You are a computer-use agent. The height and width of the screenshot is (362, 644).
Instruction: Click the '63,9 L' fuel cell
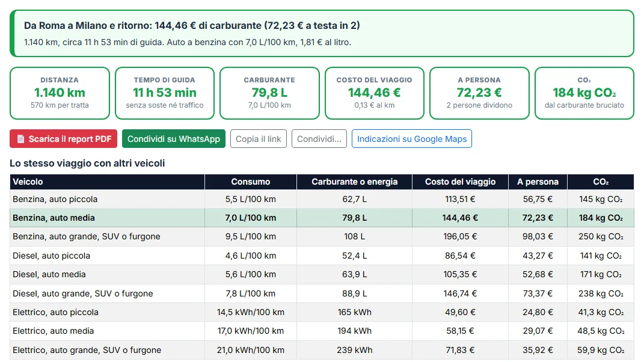pyautogui.click(x=354, y=274)
